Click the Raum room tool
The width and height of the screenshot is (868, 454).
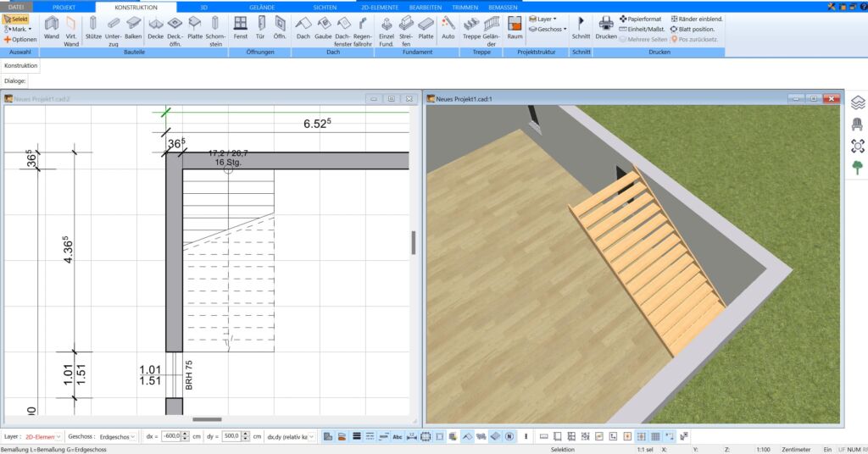click(x=515, y=28)
